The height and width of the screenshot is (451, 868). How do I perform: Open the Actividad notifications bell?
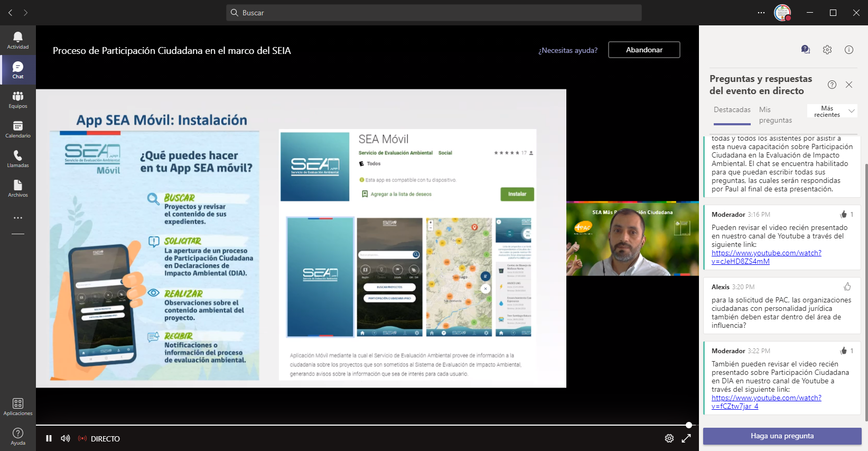coord(17,40)
